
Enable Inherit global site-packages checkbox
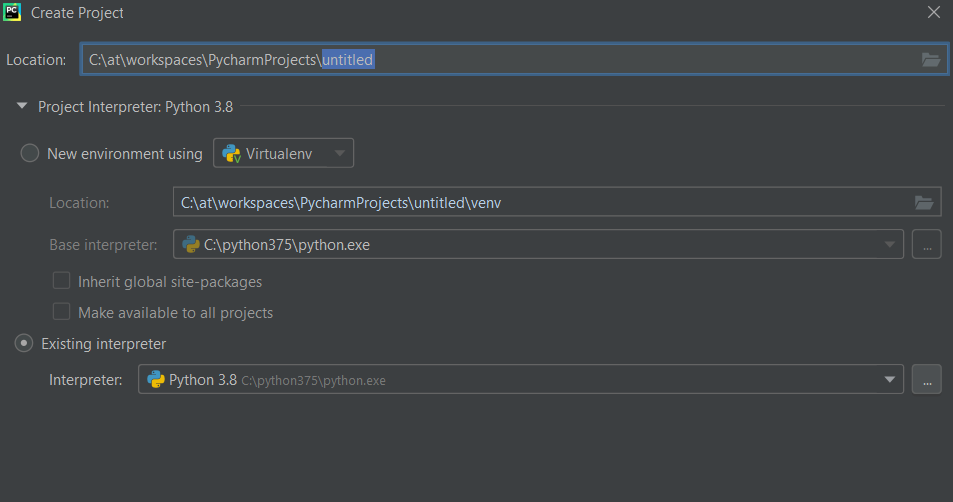pos(61,281)
